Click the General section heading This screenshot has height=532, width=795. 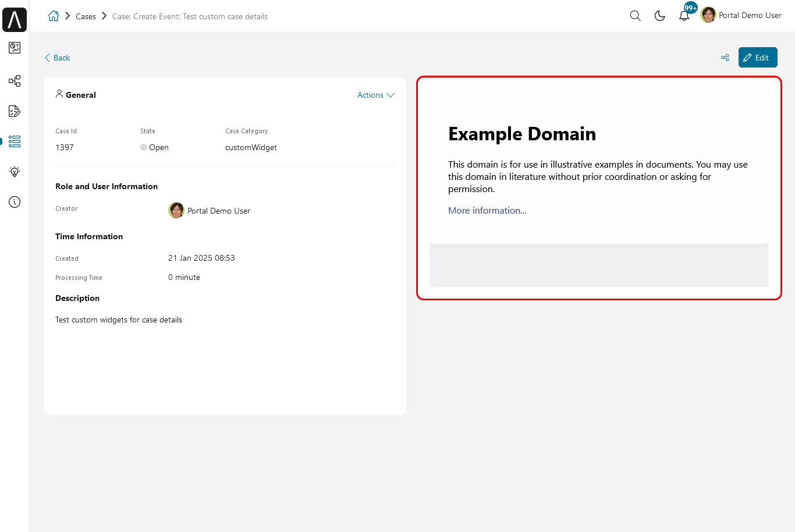[81, 95]
